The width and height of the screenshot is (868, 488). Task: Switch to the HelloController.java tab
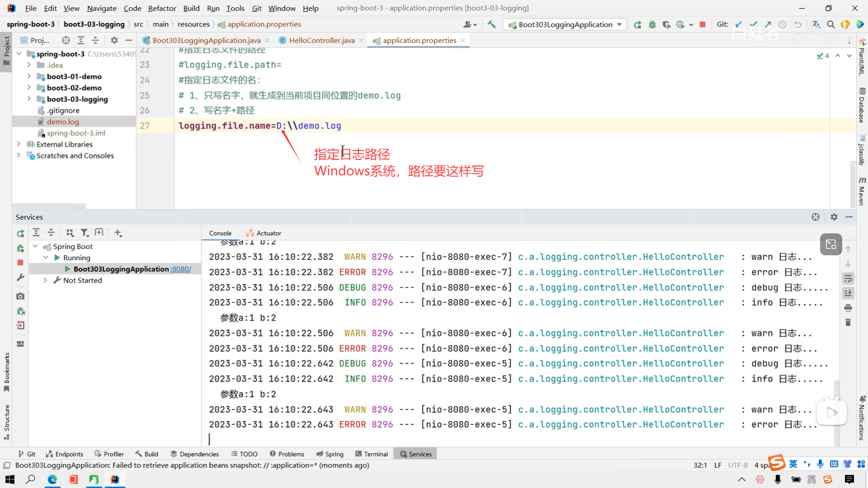click(321, 40)
